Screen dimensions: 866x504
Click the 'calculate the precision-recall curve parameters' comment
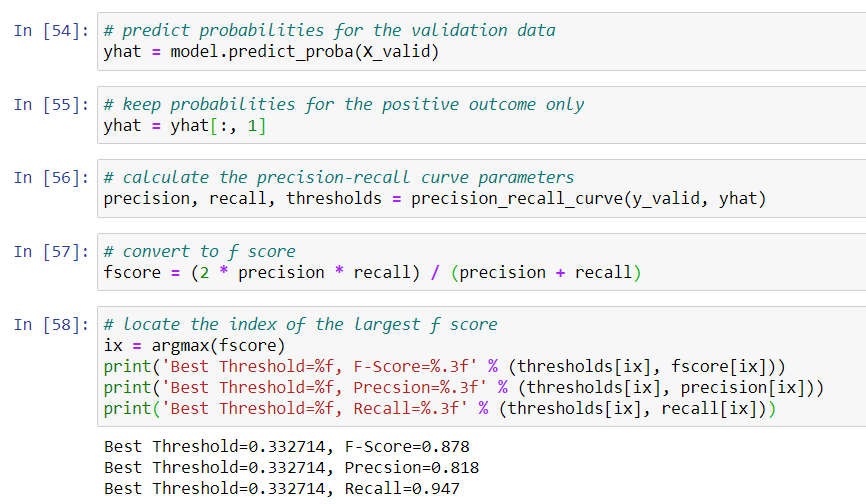click(339, 177)
